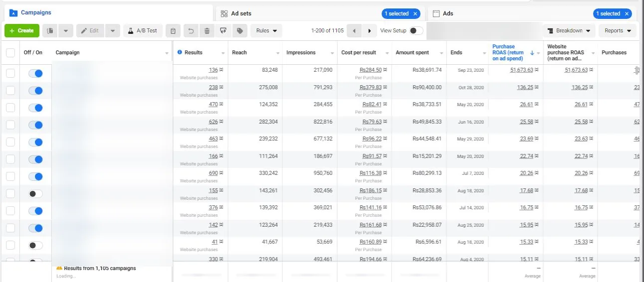This screenshot has width=644, height=282.
Task: Check the box for the 690 results row
Action: coord(10,176)
